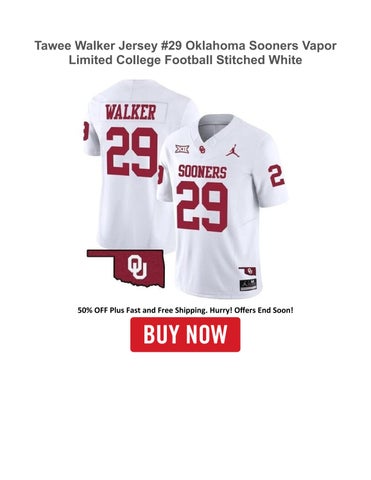
Task: Click the red BUY NOW button
Action: (185, 334)
